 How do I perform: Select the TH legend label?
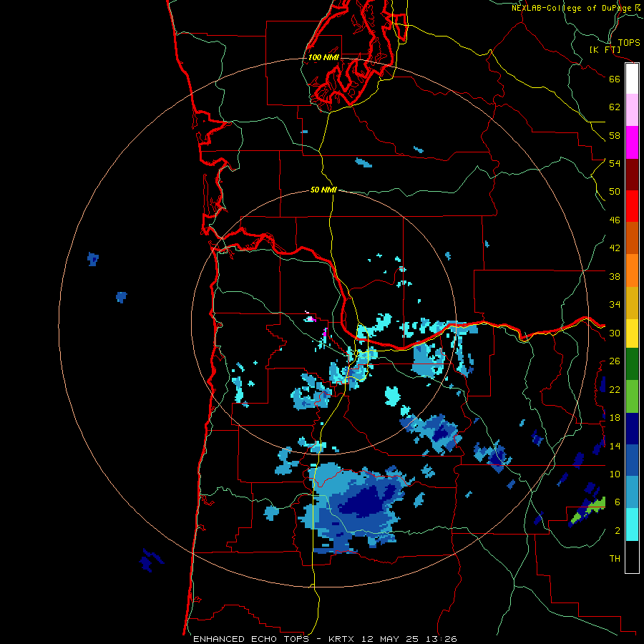point(615,559)
